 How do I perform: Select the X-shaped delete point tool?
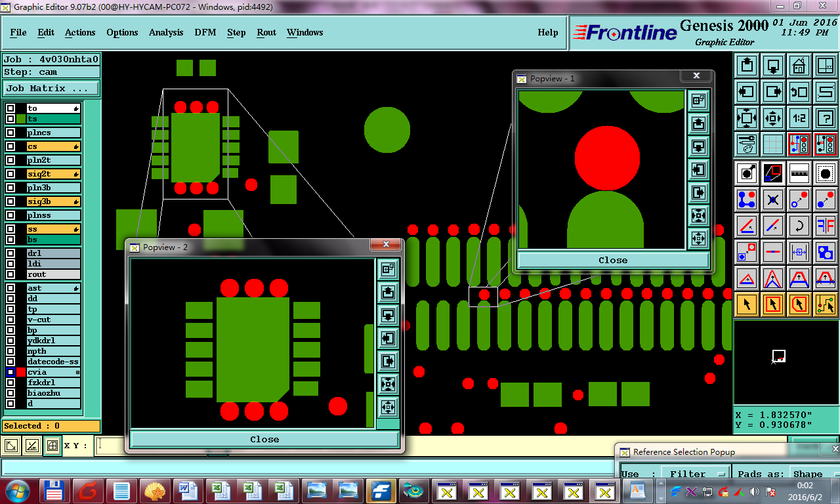(x=773, y=199)
